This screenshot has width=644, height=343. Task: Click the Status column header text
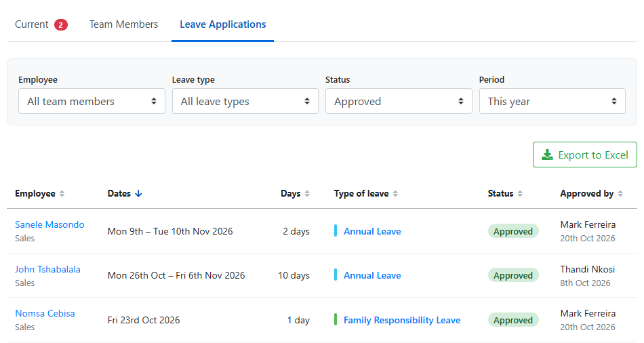tap(501, 193)
